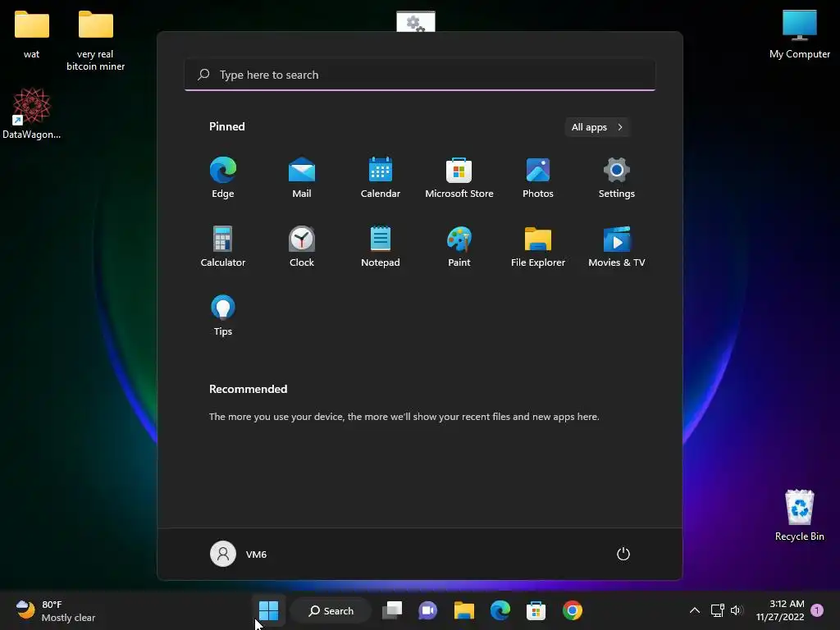Show hidden system tray icons
Screen dimensions: 840x630
point(694,610)
